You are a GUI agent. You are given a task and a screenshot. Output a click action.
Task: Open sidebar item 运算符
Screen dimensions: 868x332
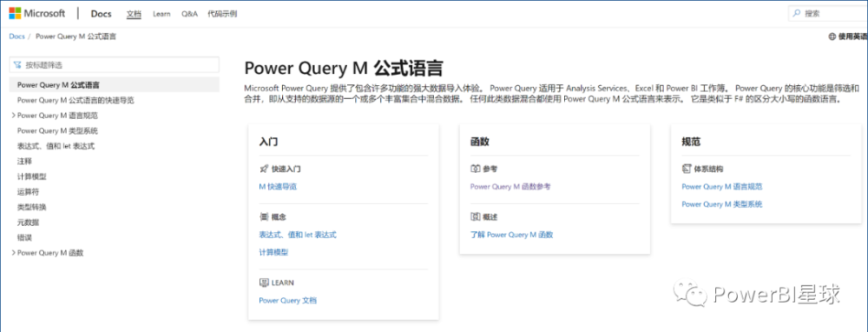[28, 192]
